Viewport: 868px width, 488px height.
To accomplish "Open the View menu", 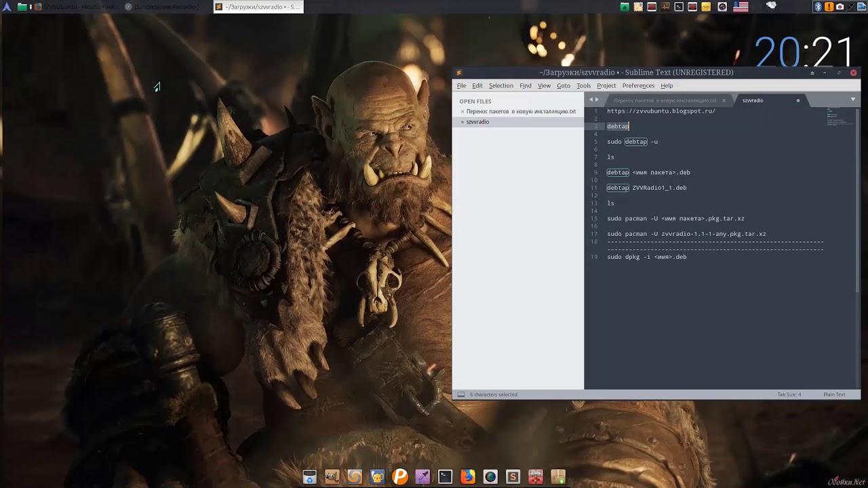I will coord(544,85).
